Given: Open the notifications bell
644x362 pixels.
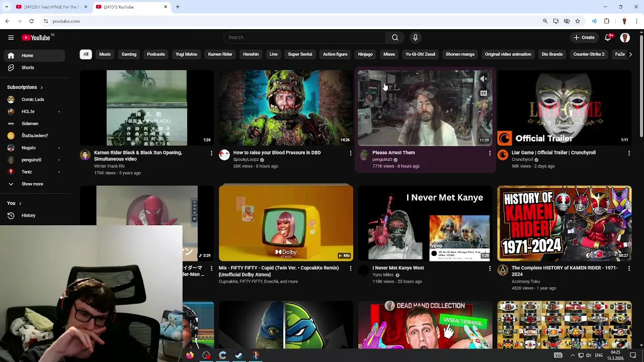Looking at the screenshot, I should [609, 37].
